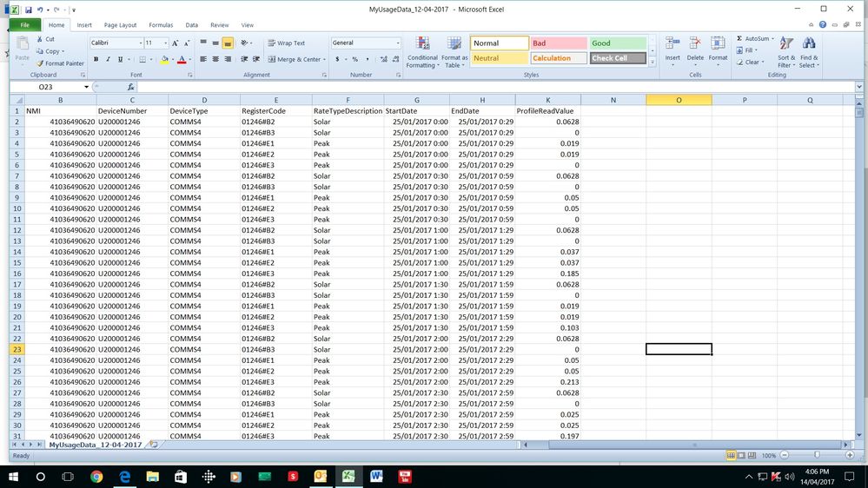
Task: Switch to the Formulas ribbon tab
Action: (160, 25)
